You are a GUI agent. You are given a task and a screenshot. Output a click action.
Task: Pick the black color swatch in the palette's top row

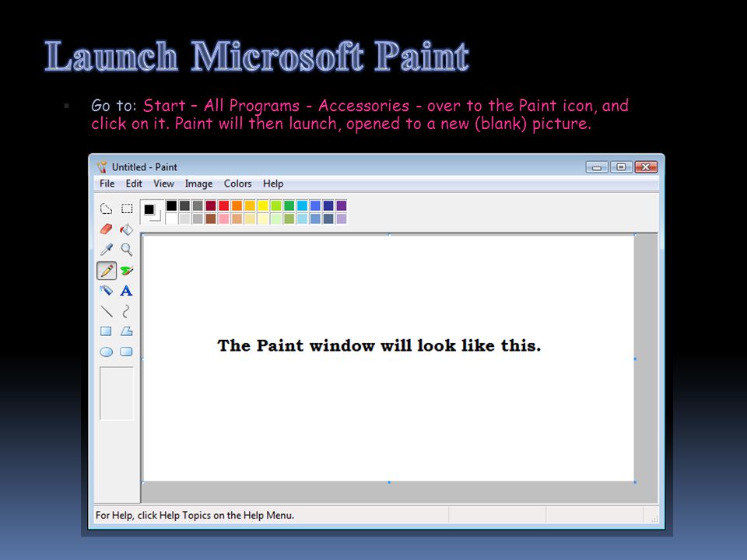tap(171, 205)
